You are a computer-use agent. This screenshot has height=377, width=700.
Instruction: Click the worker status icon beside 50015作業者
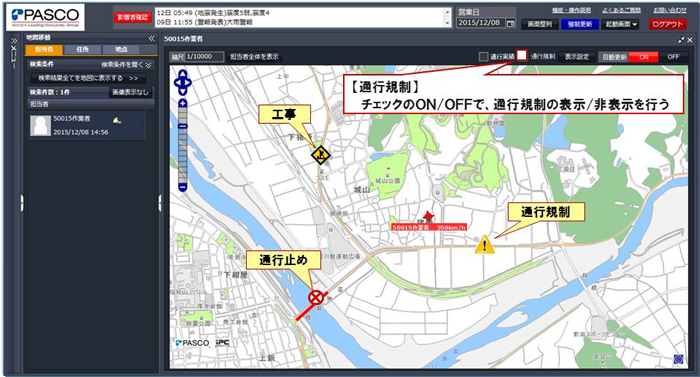click(x=117, y=120)
